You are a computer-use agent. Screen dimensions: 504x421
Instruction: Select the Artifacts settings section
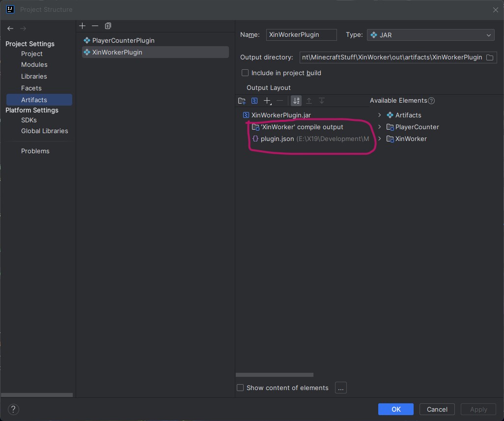39,100
